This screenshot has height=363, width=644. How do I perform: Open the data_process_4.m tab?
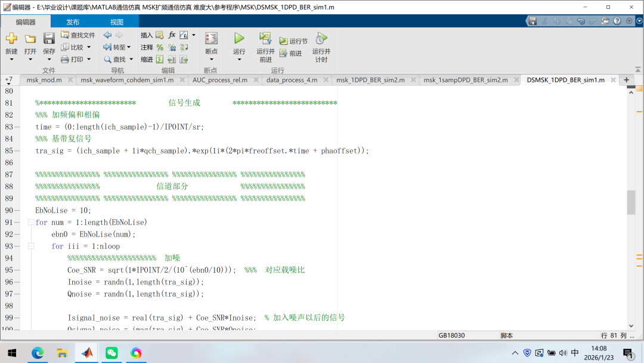(x=292, y=80)
